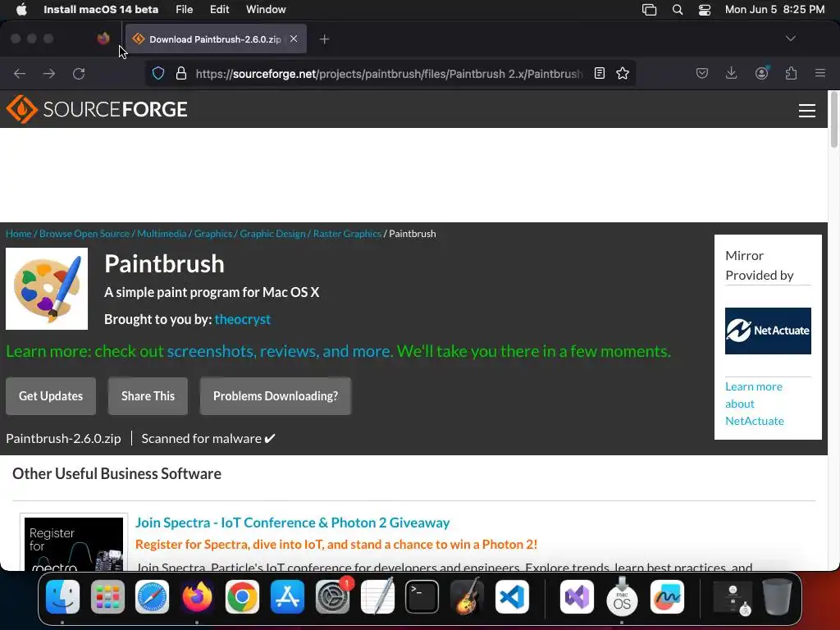This screenshot has width=840, height=630.
Task: Open Home breadcrumb link
Action: pyautogui.click(x=19, y=234)
